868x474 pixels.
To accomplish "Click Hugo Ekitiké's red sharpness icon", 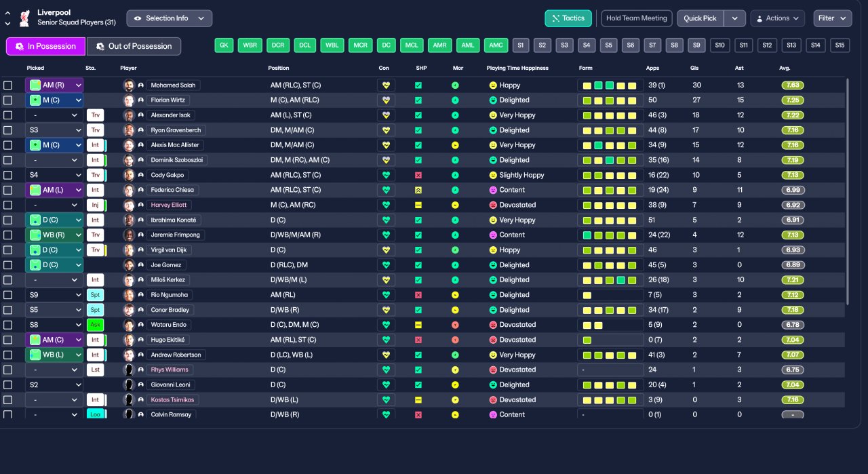I will coord(418,340).
